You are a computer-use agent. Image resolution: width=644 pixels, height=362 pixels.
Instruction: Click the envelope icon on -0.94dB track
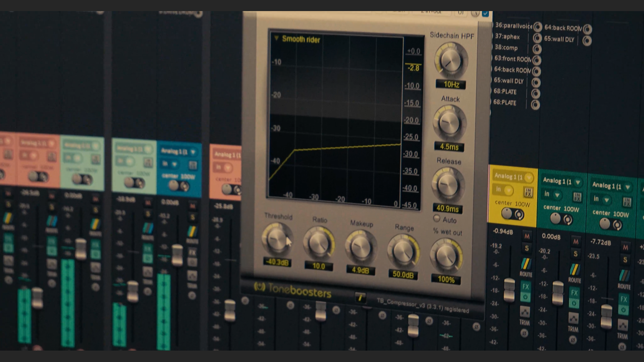525,312
